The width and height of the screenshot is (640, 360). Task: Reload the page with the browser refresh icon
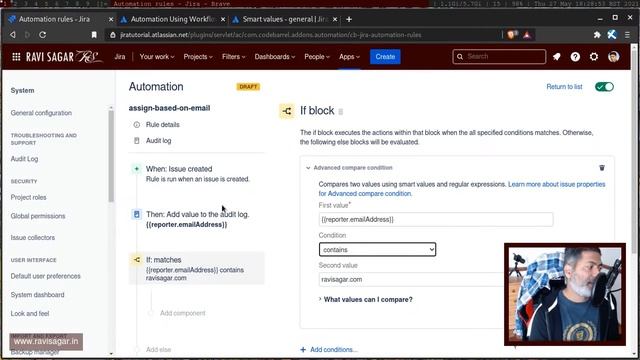point(42,35)
